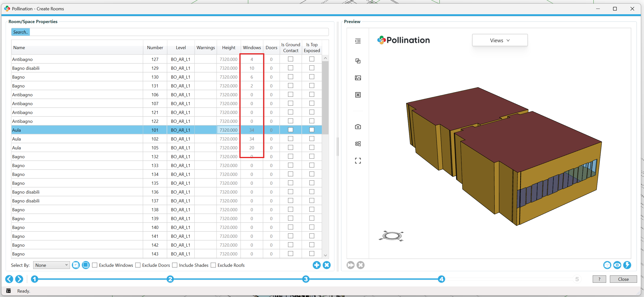This screenshot has width=644, height=297.
Task: Enable the Exclude Windows checkbox
Action: (95, 265)
